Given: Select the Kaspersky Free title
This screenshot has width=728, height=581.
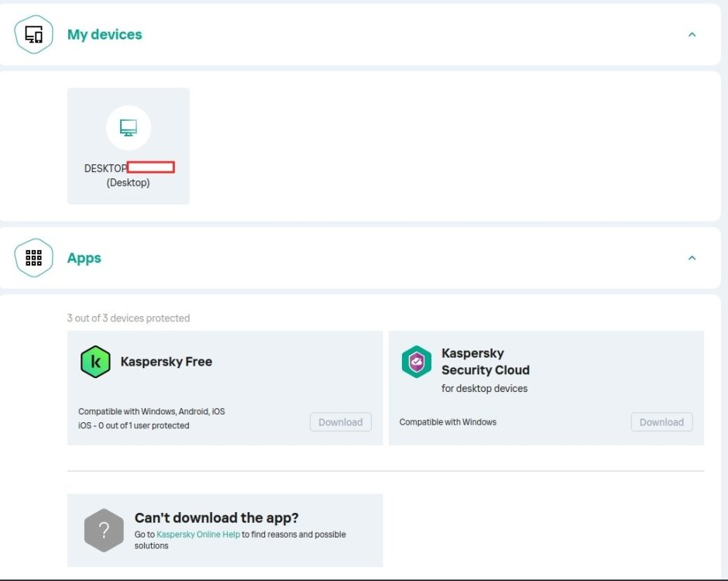Looking at the screenshot, I should pos(167,361).
